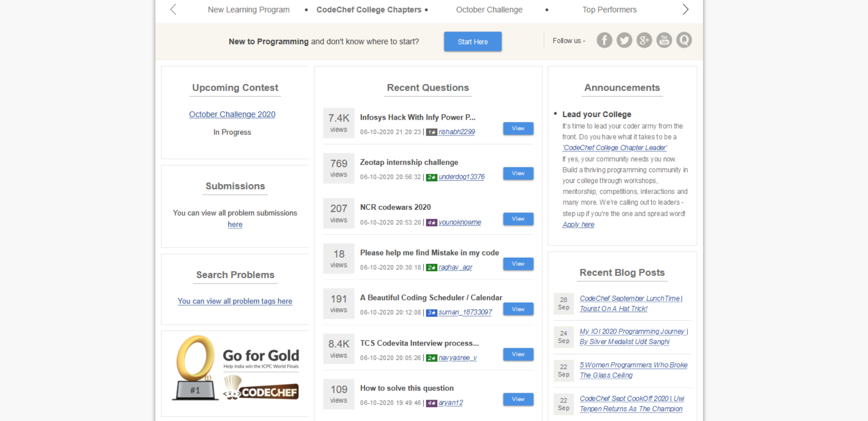Open the CodeChef Twitter icon

[624, 41]
